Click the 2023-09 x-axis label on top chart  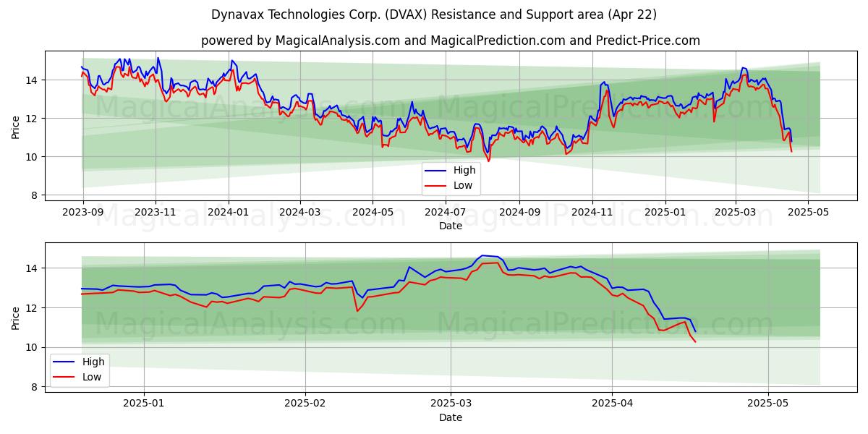pyautogui.click(x=83, y=213)
